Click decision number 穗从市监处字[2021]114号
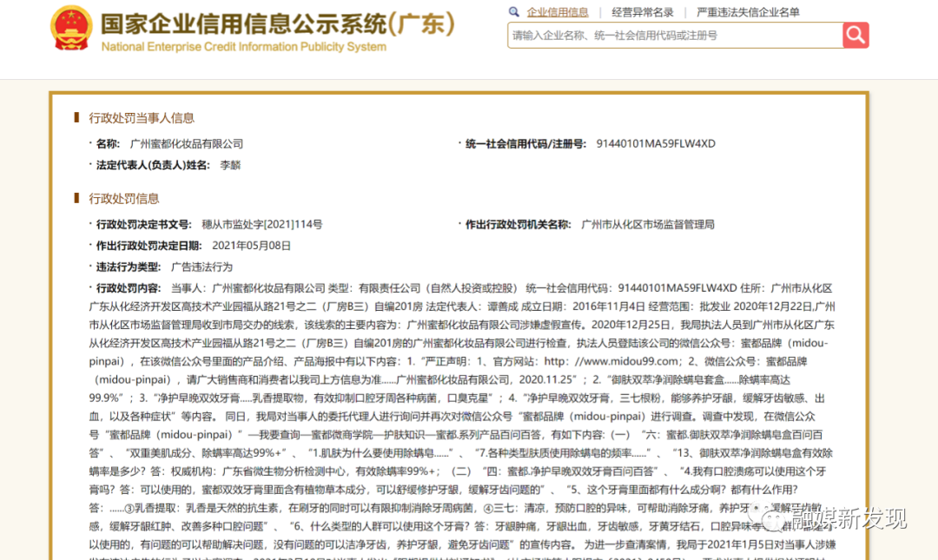The image size is (938, 560). (x=262, y=224)
